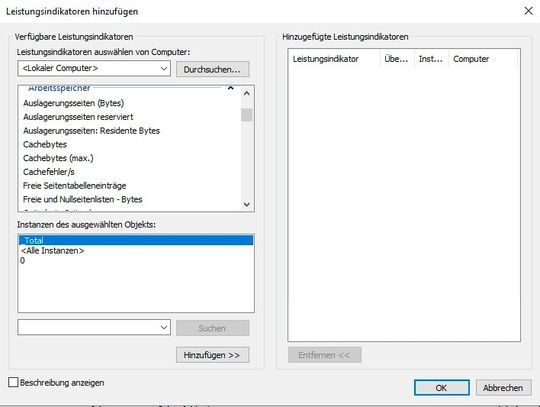Collapse the Arbeitsspeicher category chevron
The height and width of the screenshot is (407, 540).
pos(231,88)
